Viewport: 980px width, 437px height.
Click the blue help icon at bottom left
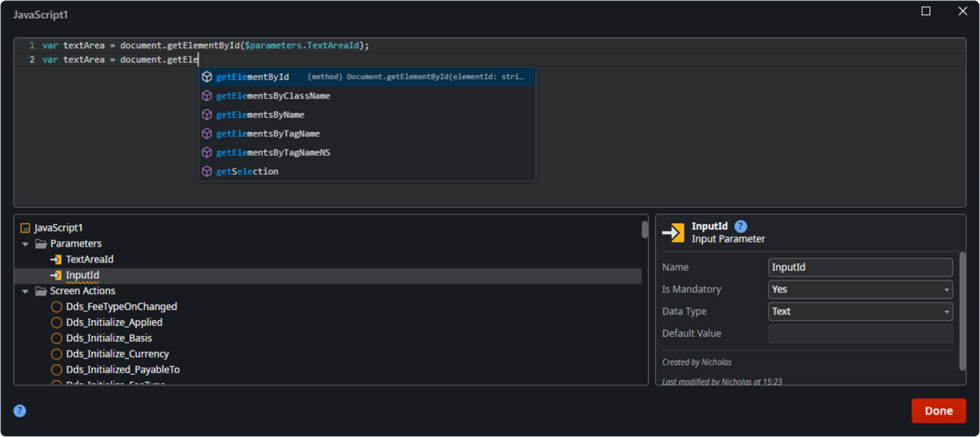[x=20, y=411]
